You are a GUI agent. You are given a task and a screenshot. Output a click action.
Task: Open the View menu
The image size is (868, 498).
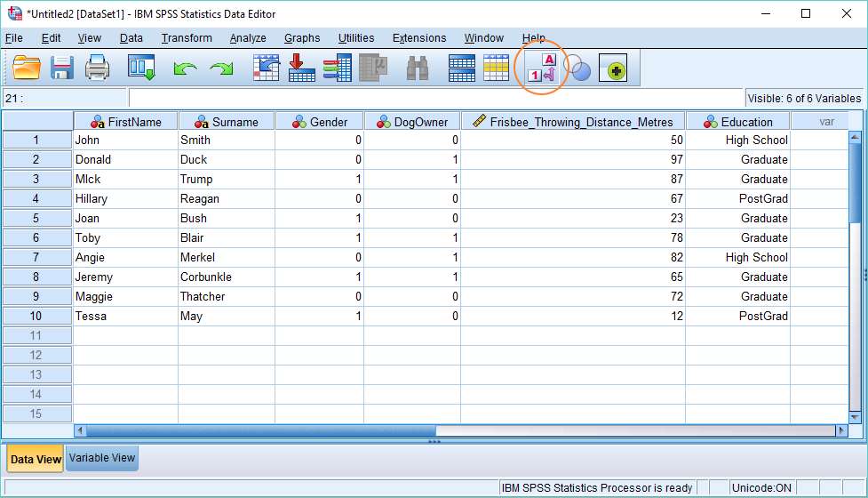click(x=89, y=38)
